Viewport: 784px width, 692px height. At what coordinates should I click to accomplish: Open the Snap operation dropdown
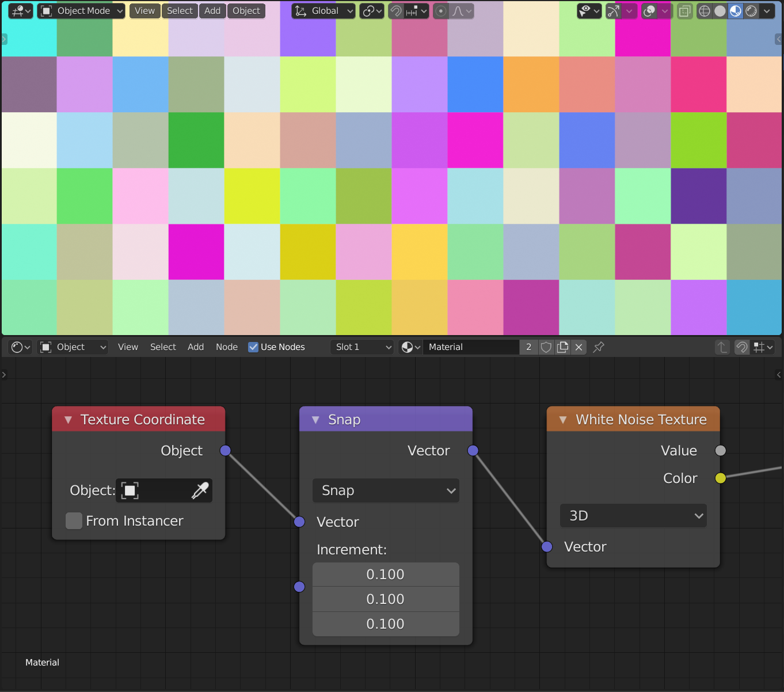click(x=386, y=491)
